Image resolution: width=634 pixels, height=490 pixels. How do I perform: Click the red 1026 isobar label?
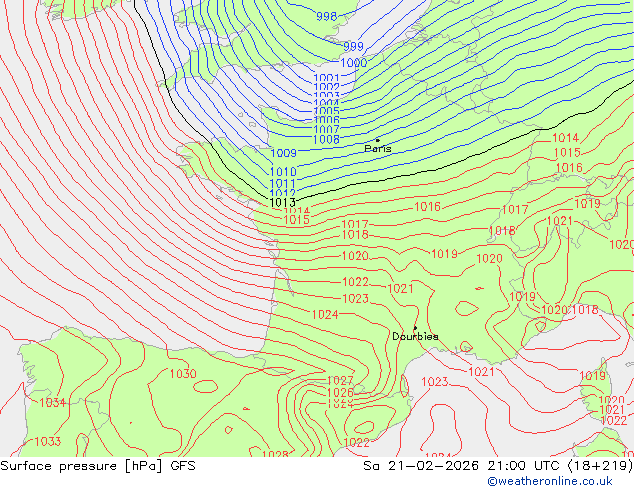coord(340,393)
